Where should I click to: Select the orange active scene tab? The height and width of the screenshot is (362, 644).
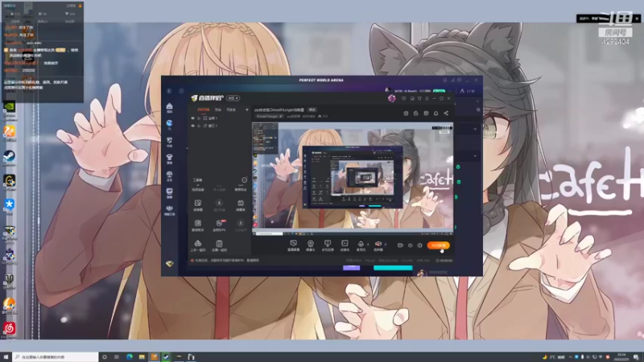[x=204, y=110]
